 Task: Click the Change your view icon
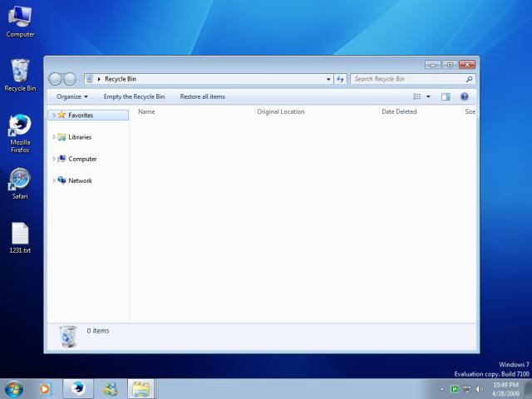[417, 96]
